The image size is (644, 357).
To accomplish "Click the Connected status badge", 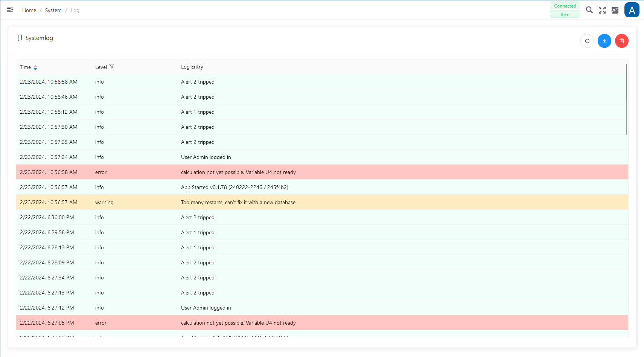I will [565, 6].
